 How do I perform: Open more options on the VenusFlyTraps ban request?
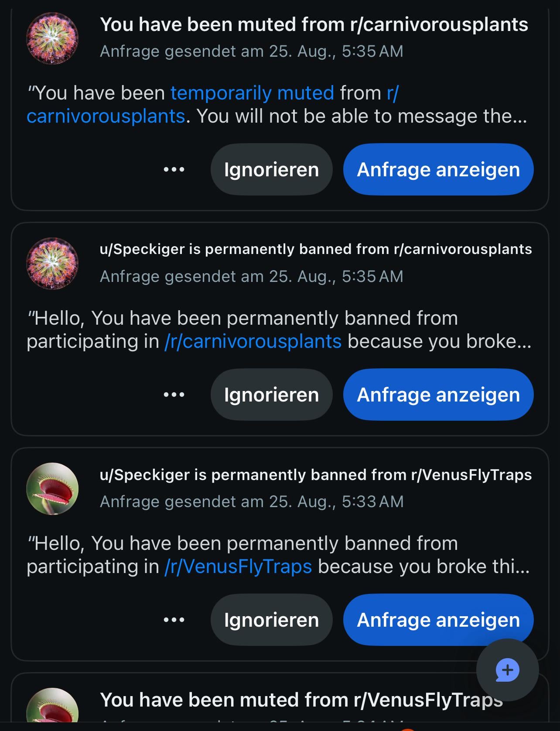pos(174,620)
